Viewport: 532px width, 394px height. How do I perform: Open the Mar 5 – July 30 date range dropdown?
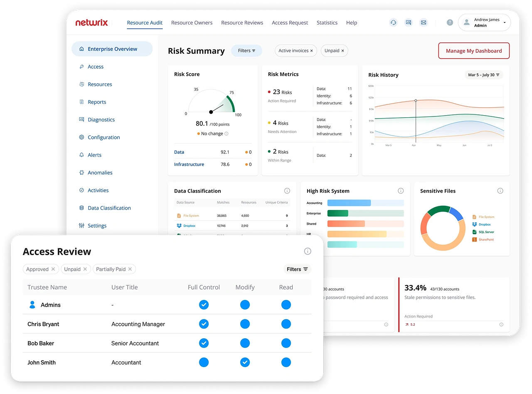(x=484, y=75)
